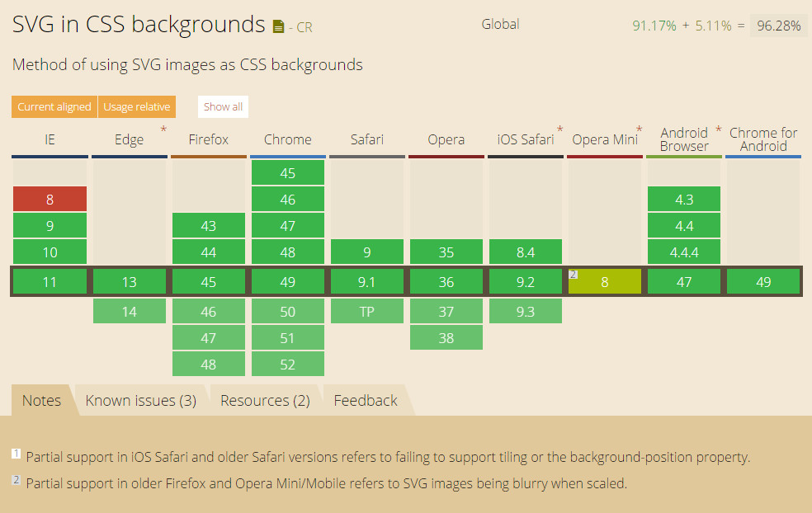Click the Safari TP cell

click(366, 311)
